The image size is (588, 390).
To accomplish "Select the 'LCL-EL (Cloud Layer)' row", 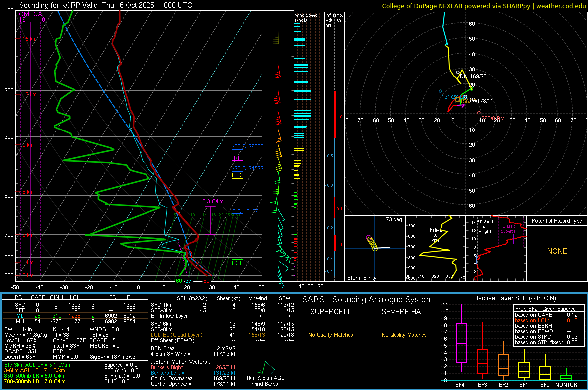I will (222, 335).
